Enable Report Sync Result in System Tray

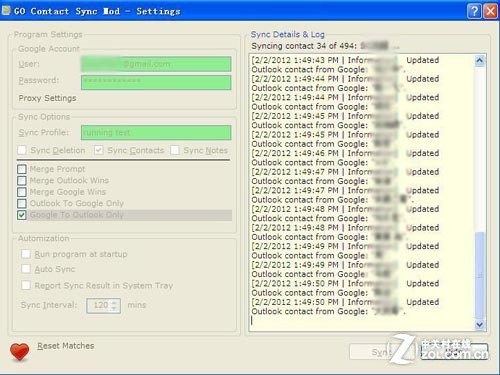click(x=26, y=285)
